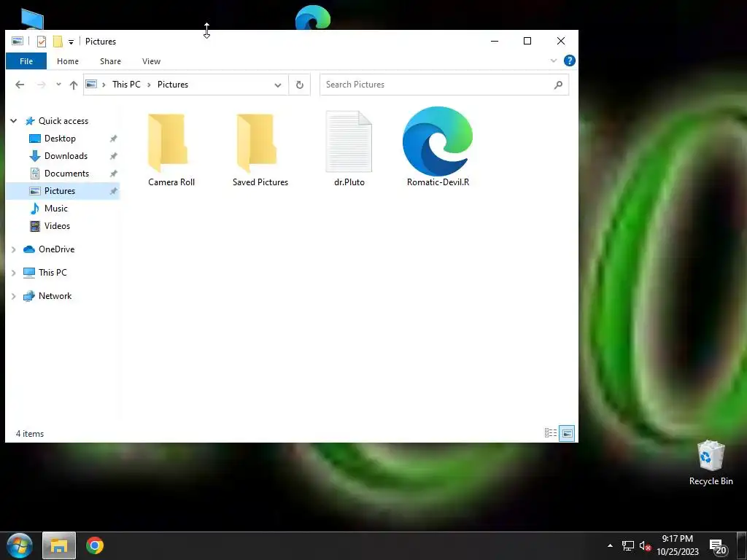Click the location icon in the address bar

tap(91, 85)
